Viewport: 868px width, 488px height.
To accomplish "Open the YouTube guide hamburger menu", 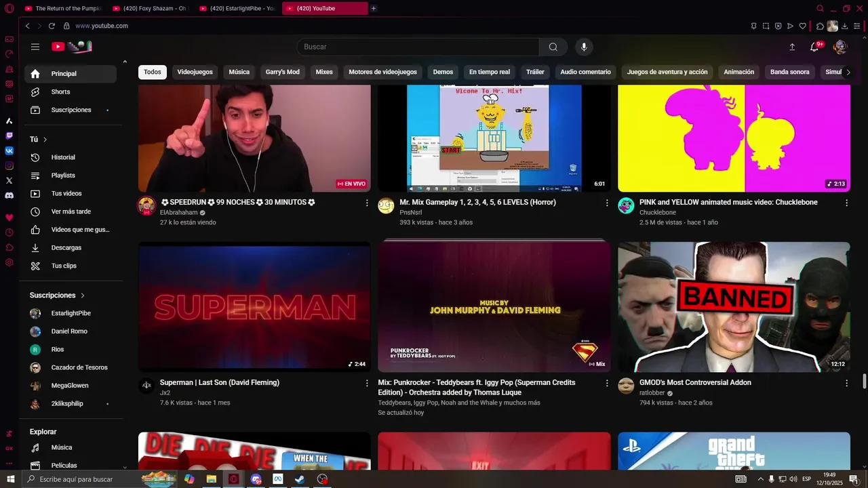I will click(x=35, y=47).
